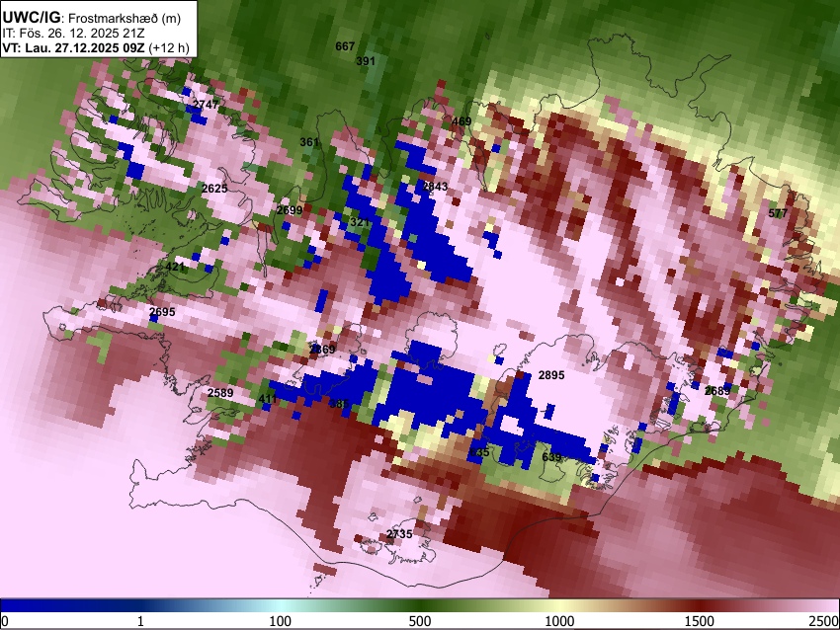840x630 pixels.
Task: Click the map value label 411
Action: click(x=268, y=399)
